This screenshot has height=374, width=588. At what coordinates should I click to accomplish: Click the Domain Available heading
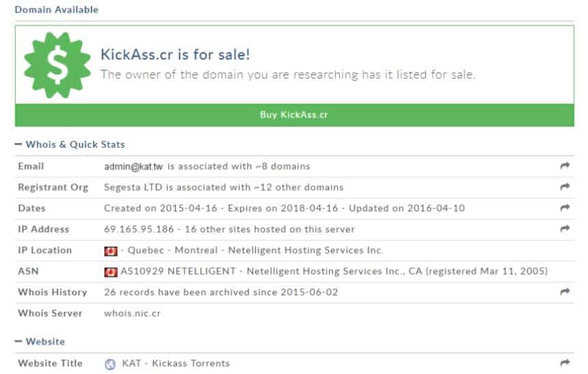click(57, 10)
